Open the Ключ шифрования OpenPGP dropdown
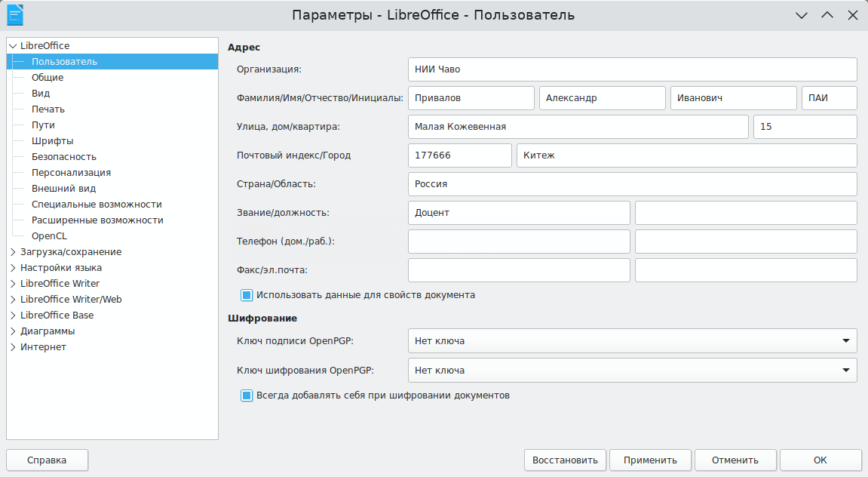 (x=632, y=370)
